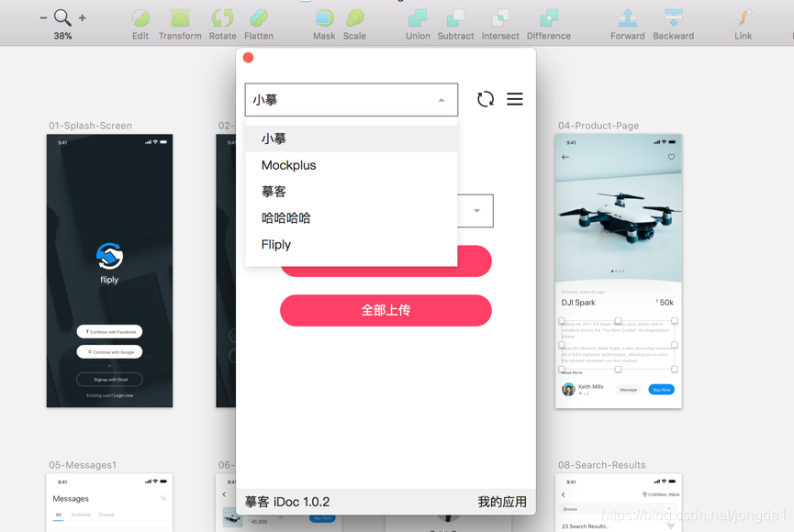Choose 小摹 from dropdown list
Screen dimensions: 794x532
[352, 139]
